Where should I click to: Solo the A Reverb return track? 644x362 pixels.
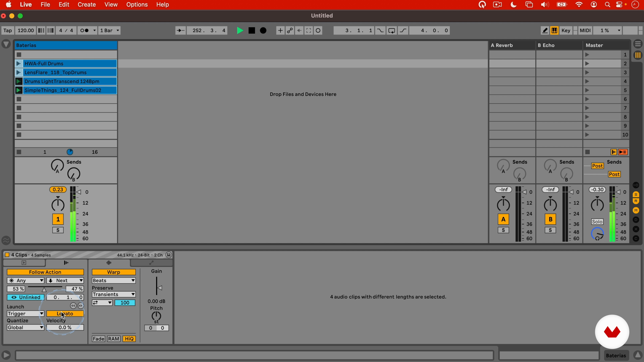click(503, 230)
